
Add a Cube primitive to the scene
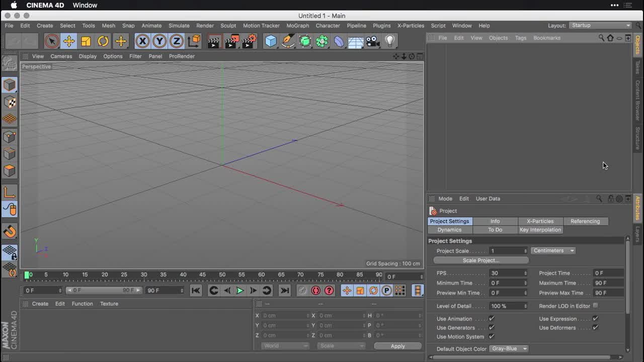pos(271,41)
